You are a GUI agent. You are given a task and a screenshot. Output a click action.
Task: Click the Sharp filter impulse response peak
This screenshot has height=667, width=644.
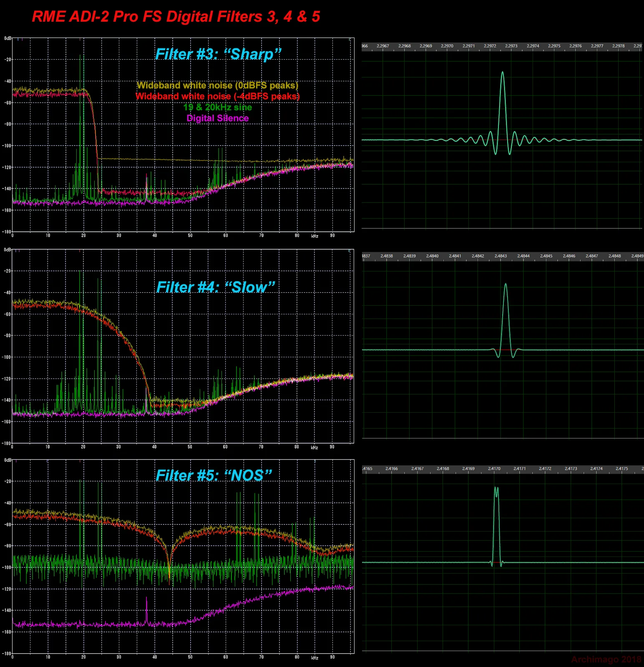tap(503, 73)
